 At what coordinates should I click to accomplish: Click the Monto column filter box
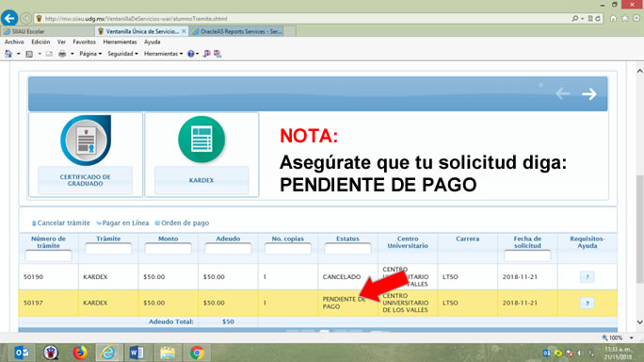point(169,249)
